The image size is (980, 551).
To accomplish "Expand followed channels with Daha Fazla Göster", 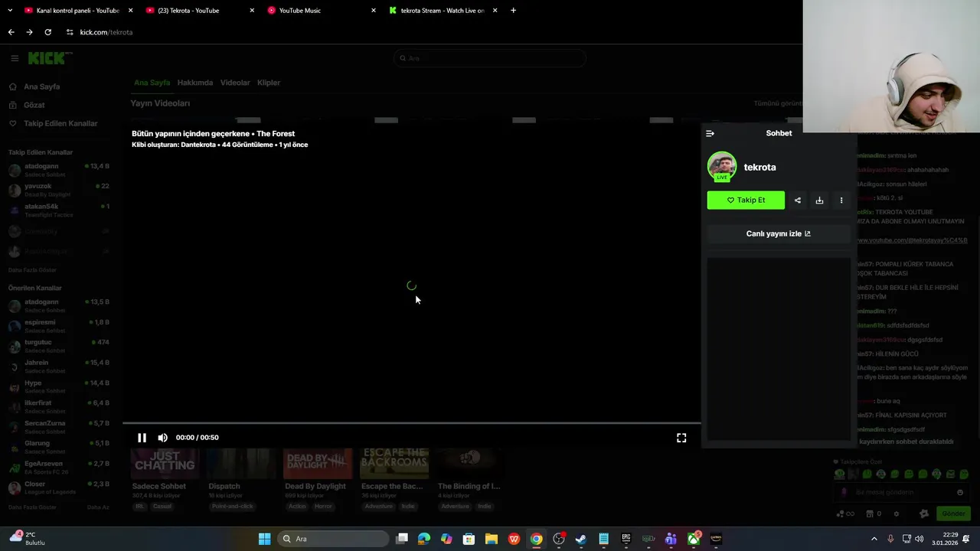I will point(32,270).
